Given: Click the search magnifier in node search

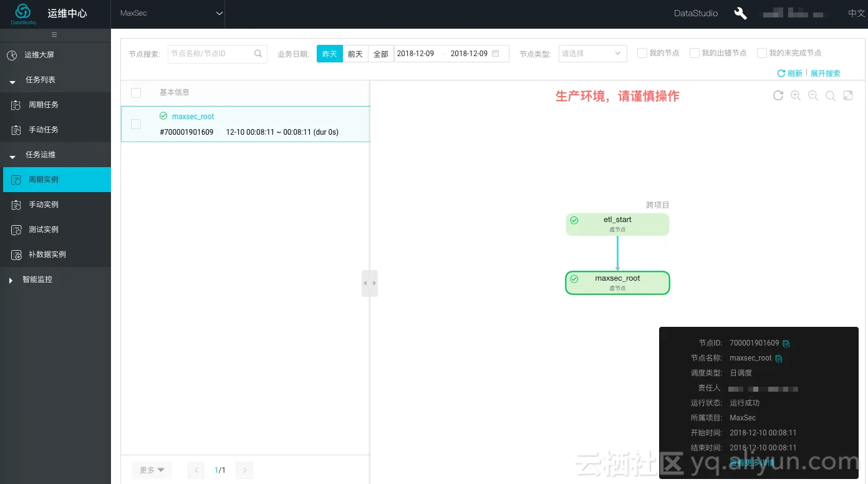Looking at the screenshot, I should coord(258,54).
